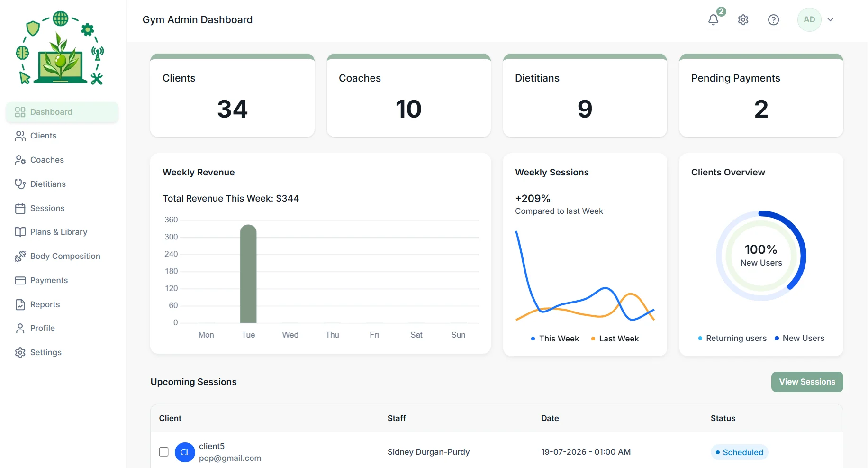
Task: Expand the account dropdown chevron
Action: click(x=830, y=19)
